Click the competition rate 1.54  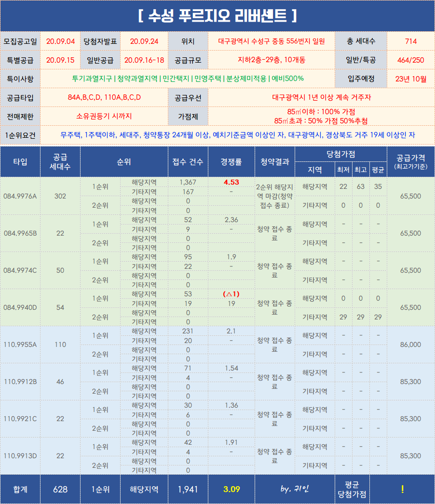click(x=231, y=368)
